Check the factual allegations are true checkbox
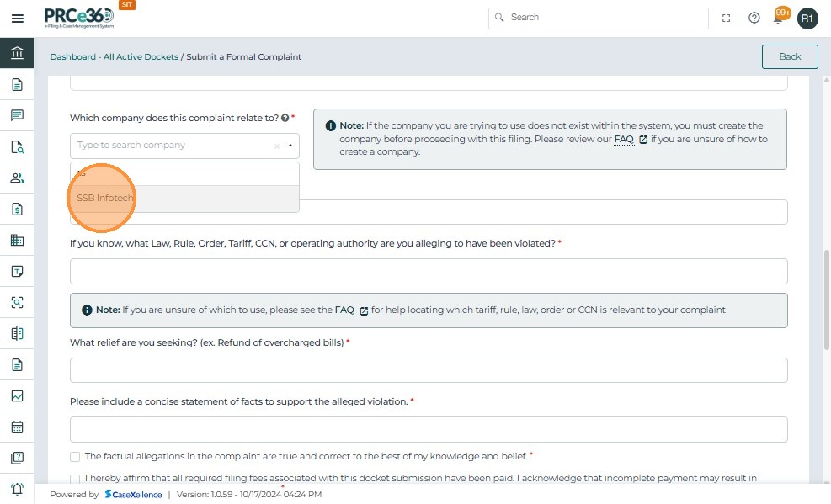The image size is (831, 504). [x=75, y=457]
